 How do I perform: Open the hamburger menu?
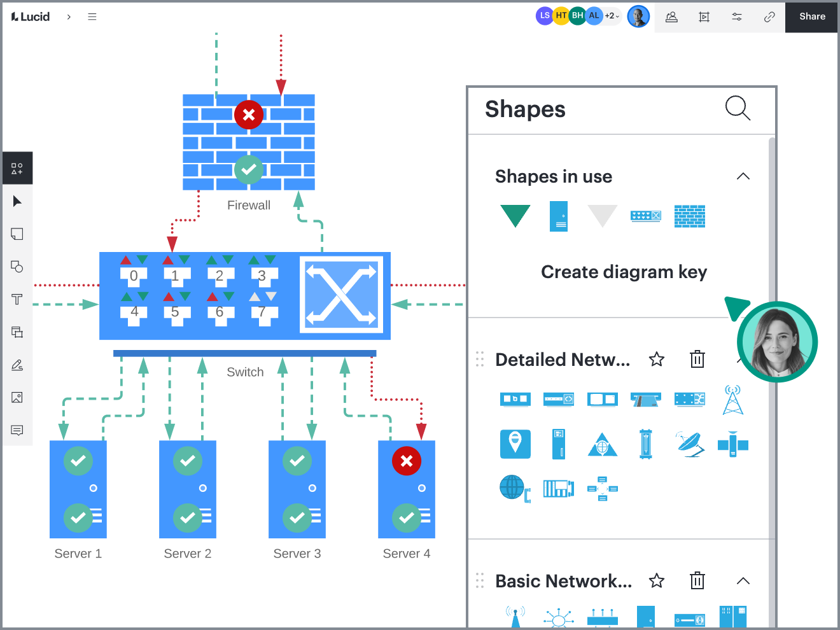[92, 17]
